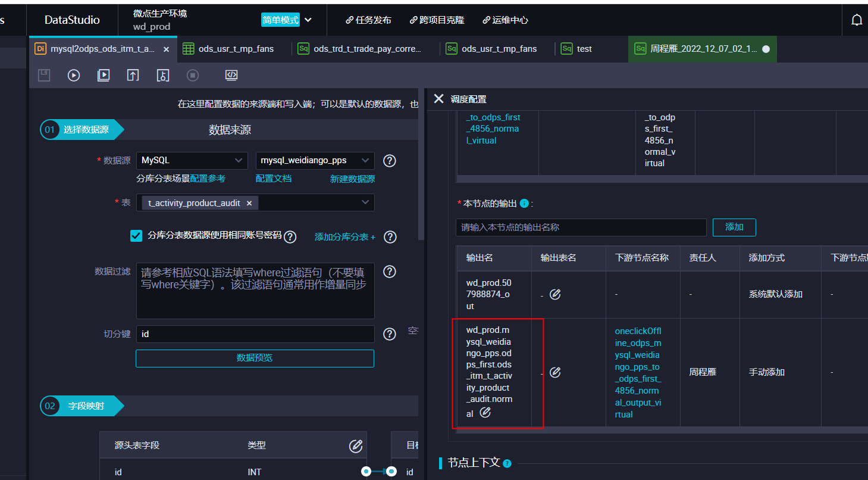
Task: Click the 输出名 column header
Action: click(x=480, y=258)
